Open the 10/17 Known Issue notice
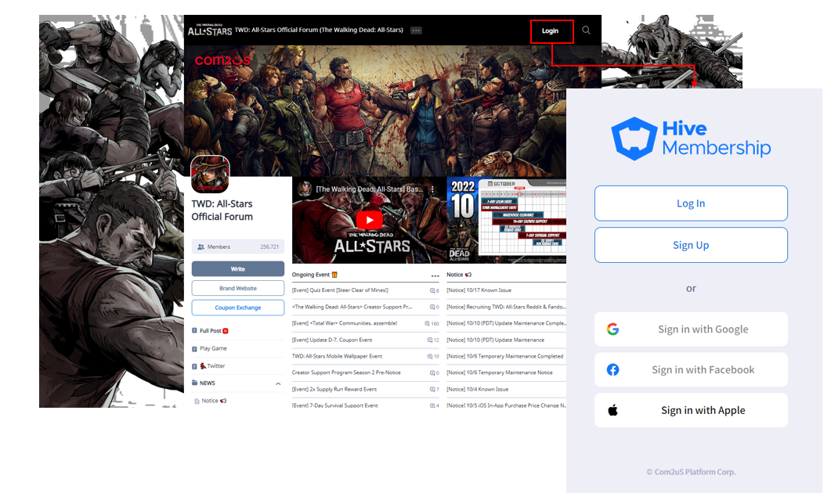Screen dimensions: 831x504 479,290
